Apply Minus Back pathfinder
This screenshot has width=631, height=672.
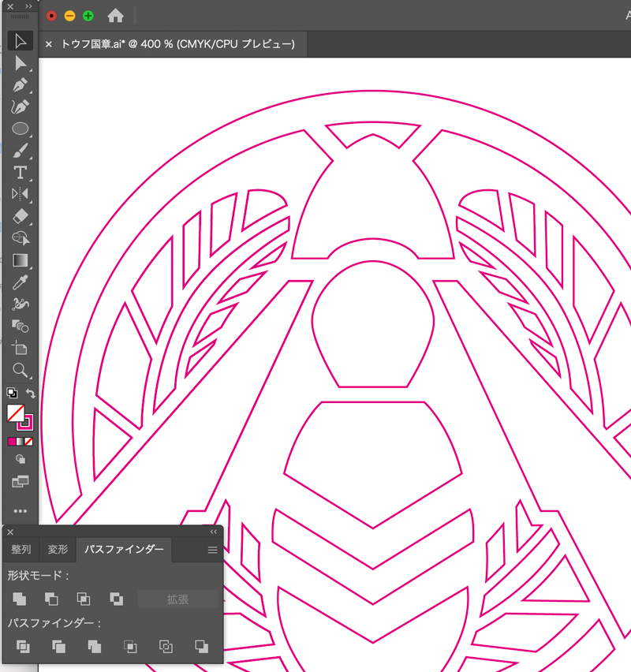click(201, 646)
